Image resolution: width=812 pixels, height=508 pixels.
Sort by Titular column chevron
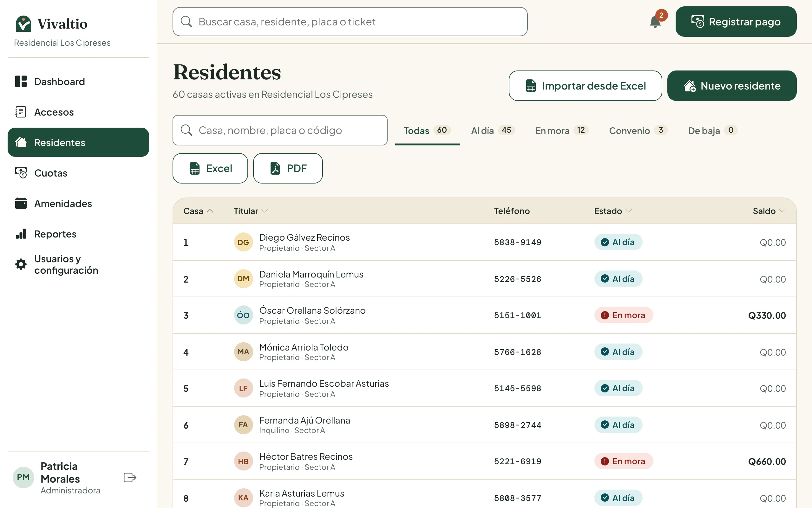[x=265, y=211]
